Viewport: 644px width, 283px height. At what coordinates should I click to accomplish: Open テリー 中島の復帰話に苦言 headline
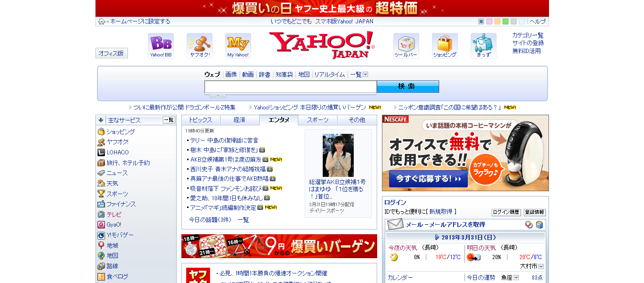click(x=224, y=140)
